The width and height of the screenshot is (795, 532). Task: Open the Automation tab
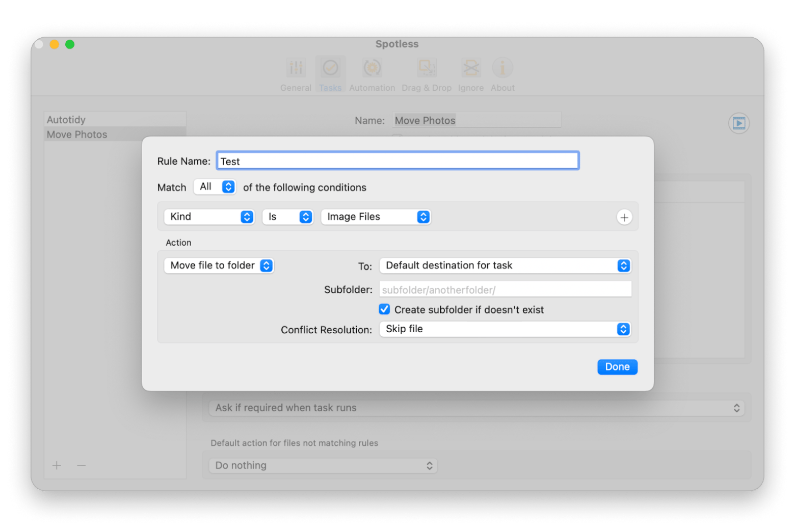coord(372,74)
